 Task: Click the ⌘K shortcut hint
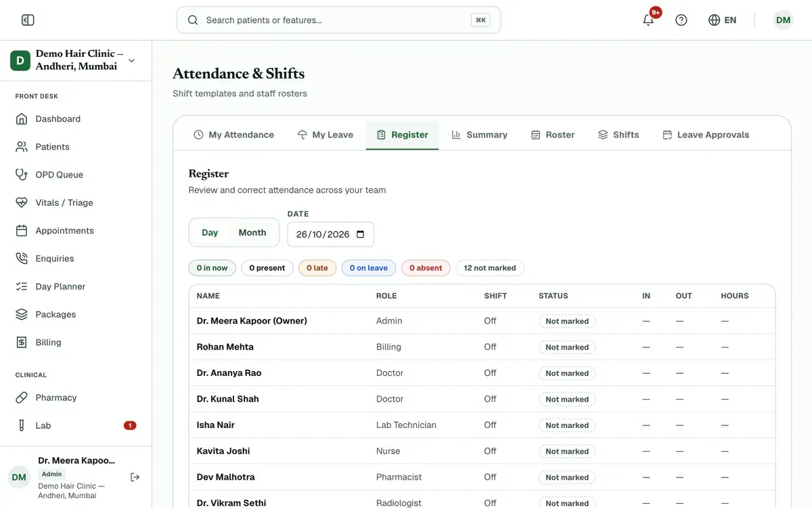click(x=480, y=20)
